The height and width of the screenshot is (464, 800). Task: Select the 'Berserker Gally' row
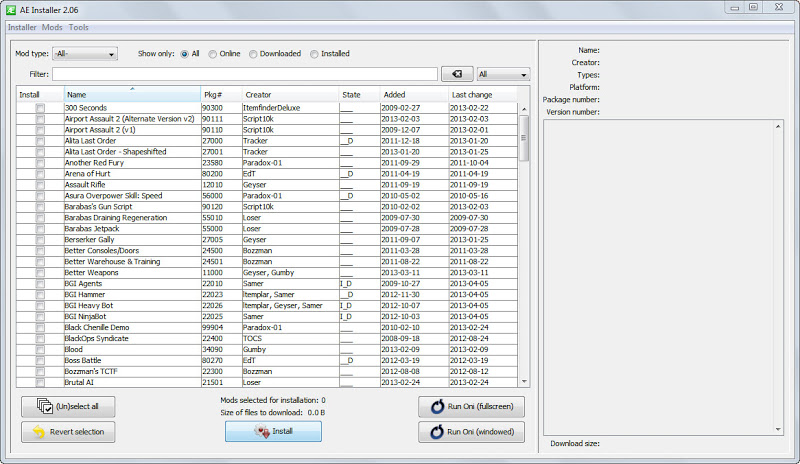tap(267, 240)
